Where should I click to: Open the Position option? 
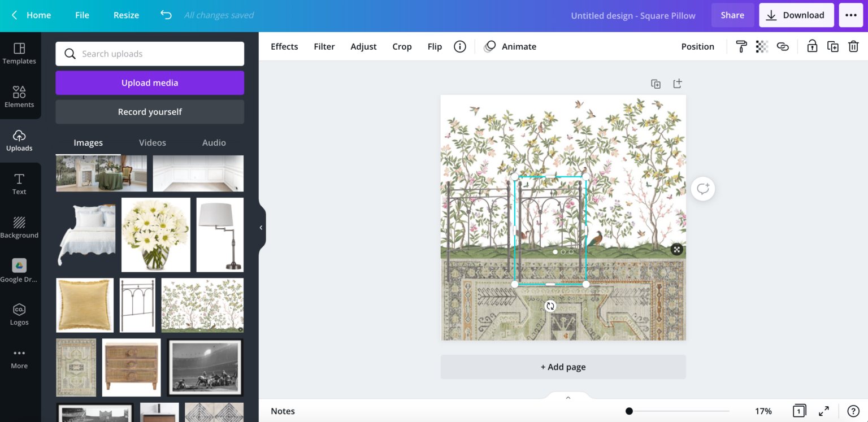pyautogui.click(x=697, y=46)
